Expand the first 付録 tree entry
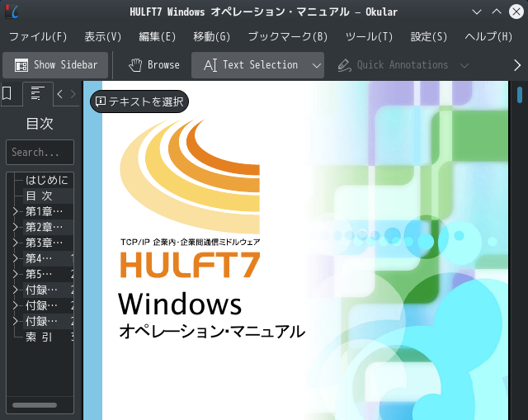The image size is (528, 420). (15, 290)
